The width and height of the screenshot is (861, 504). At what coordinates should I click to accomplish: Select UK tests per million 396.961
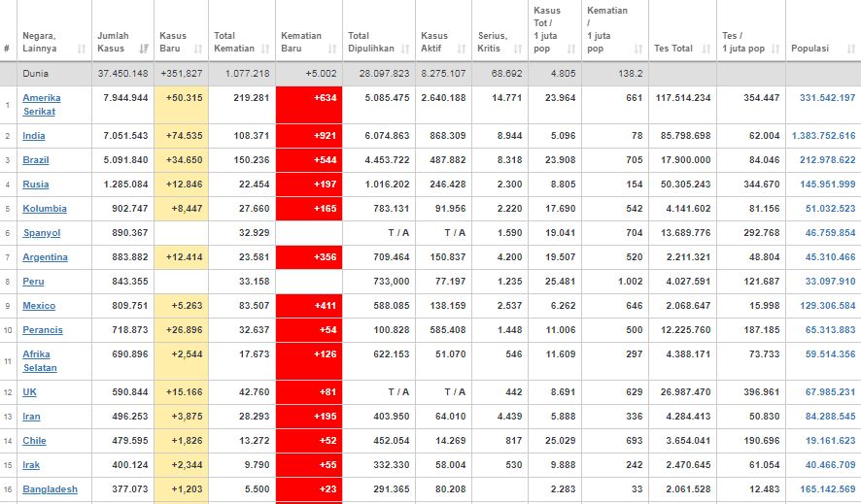point(762,391)
